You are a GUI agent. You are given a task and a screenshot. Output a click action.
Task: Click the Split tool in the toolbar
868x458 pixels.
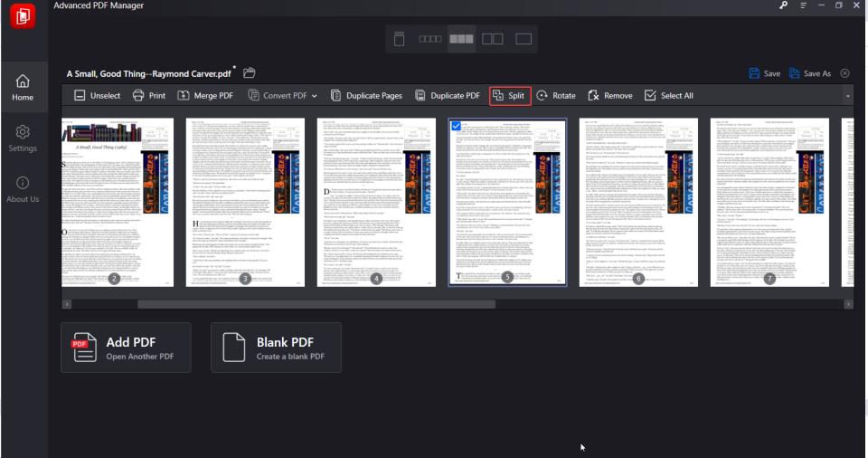(510, 95)
